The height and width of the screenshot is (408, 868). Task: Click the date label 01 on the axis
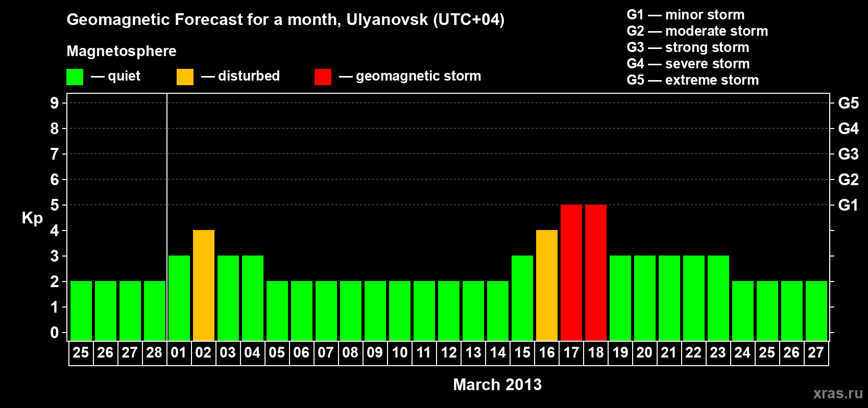[179, 353]
